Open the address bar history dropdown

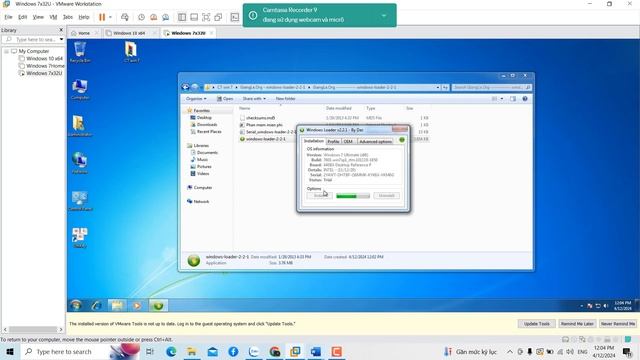click(438, 87)
